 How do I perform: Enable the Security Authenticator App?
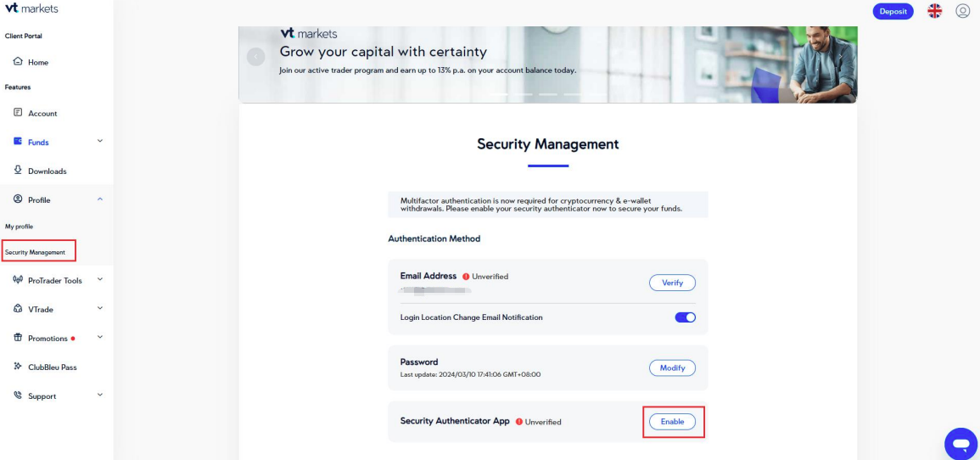tap(672, 422)
